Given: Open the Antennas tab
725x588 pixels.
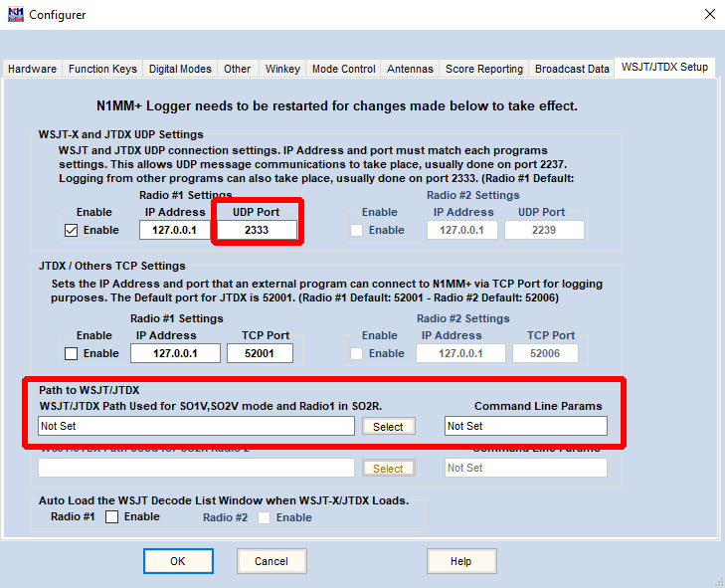Looking at the screenshot, I should coord(410,69).
